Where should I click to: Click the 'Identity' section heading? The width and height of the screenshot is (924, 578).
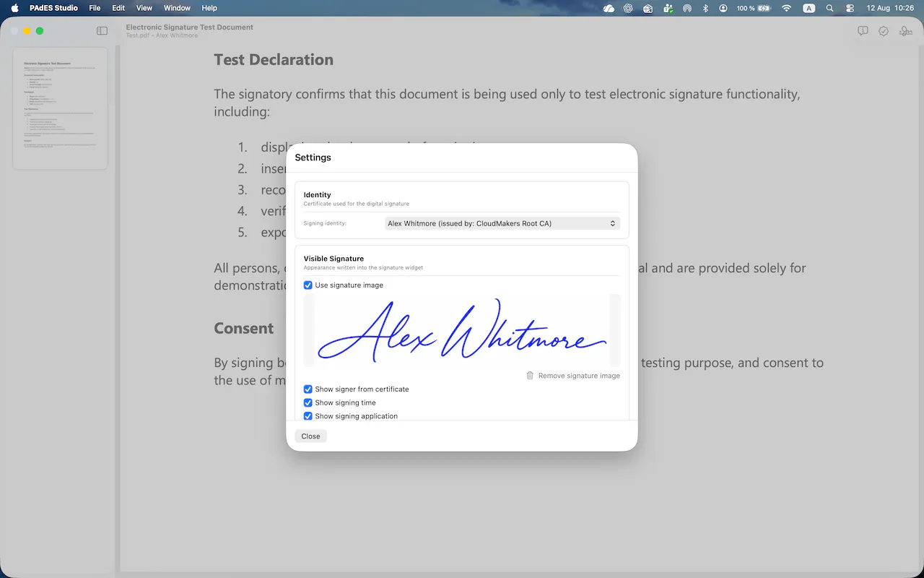(x=317, y=195)
